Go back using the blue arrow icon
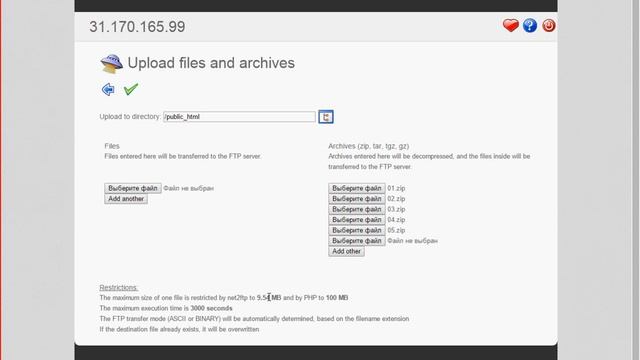 [108, 89]
